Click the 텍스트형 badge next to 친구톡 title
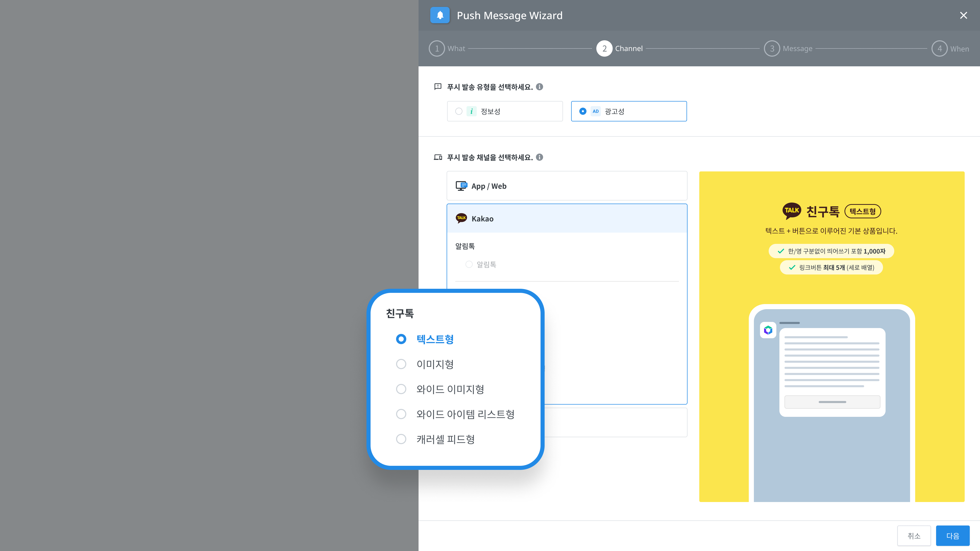This screenshot has height=551, width=980. point(862,211)
